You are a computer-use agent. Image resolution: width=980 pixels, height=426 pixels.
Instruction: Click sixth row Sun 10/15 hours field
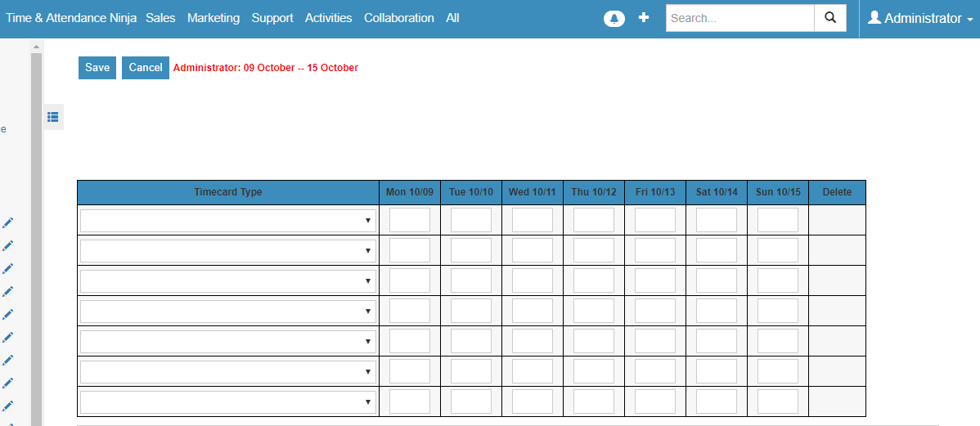click(x=778, y=371)
